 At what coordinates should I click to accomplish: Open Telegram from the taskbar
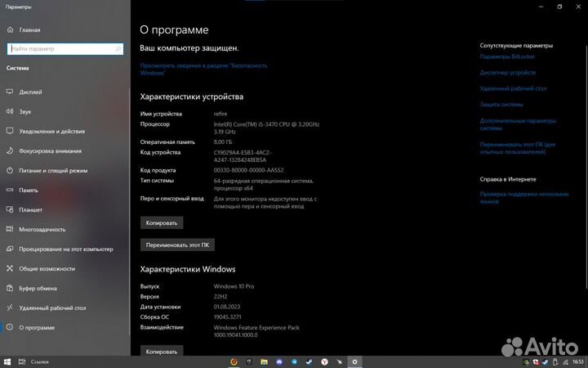(x=294, y=362)
